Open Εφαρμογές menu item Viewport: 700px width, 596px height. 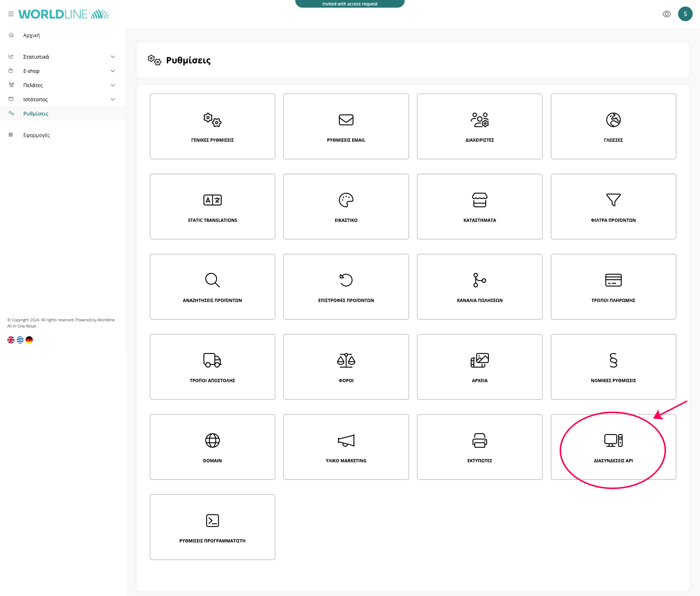click(36, 135)
